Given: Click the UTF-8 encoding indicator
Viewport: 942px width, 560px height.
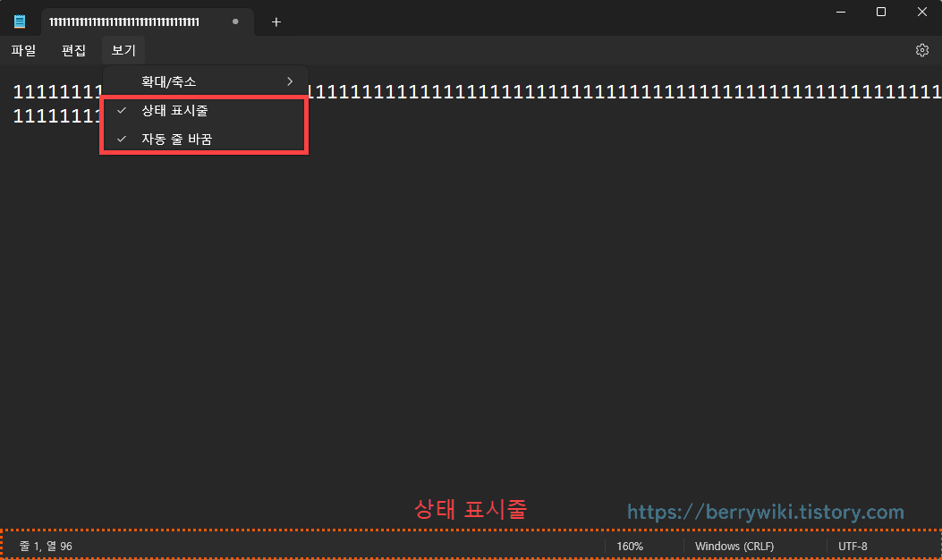Looking at the screenshot, I should [x=853, y=546].
